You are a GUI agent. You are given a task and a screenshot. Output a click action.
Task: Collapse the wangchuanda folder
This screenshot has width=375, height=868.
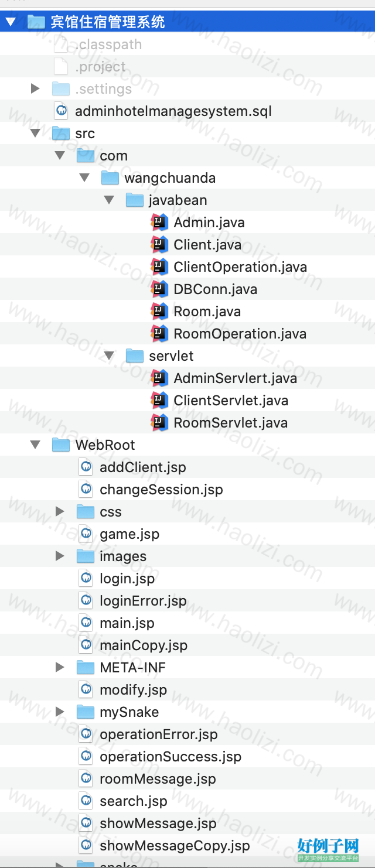(x=84, y=178)
